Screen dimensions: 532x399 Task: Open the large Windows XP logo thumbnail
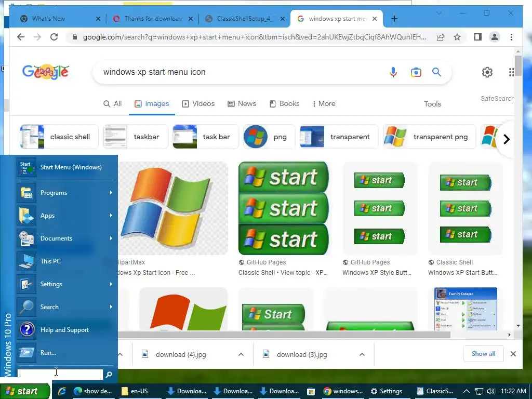point(173,208)
